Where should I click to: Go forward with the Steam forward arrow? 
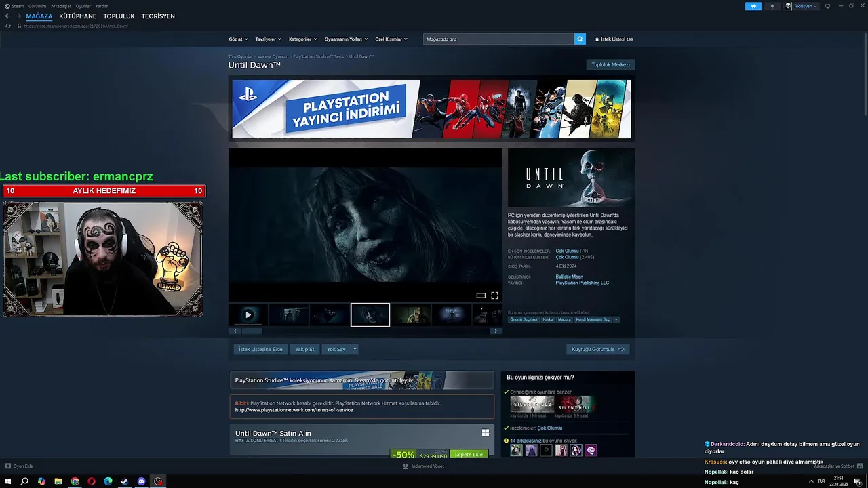tap(18, 16)
